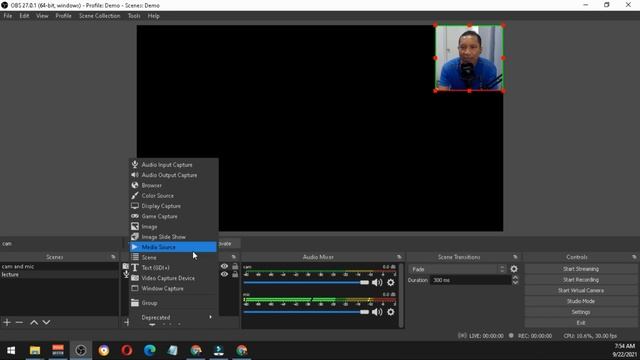Toggle visibility of the second source

224,274
